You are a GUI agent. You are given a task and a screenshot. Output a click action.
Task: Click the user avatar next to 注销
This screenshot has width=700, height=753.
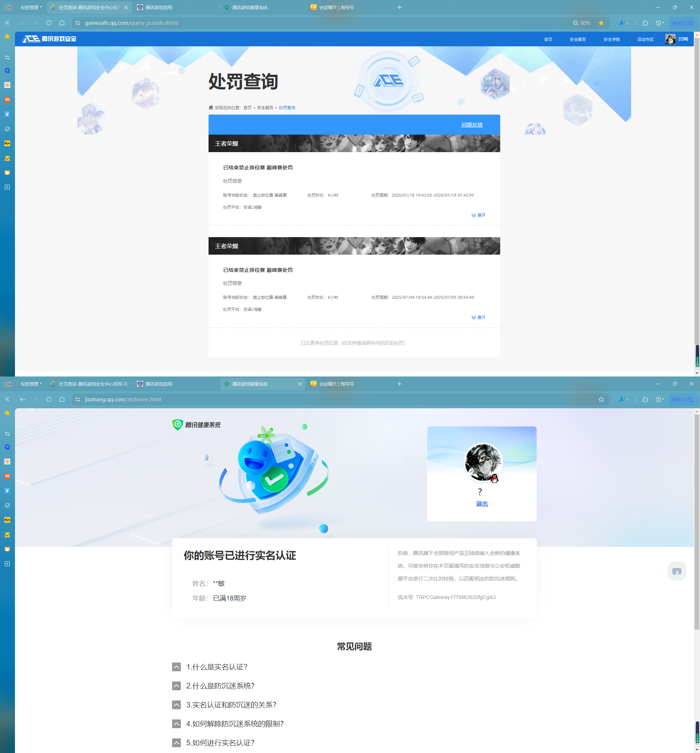click(x=670, y=39)
